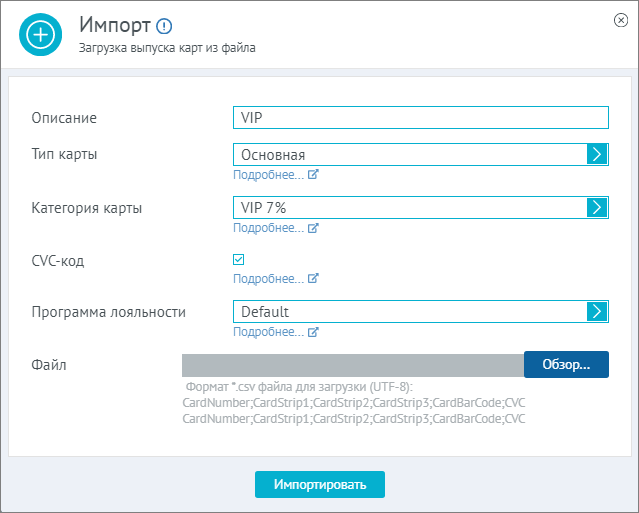Click the gray Файл path field
Viewport: 639px width, 513px height.
click(353, 365)
